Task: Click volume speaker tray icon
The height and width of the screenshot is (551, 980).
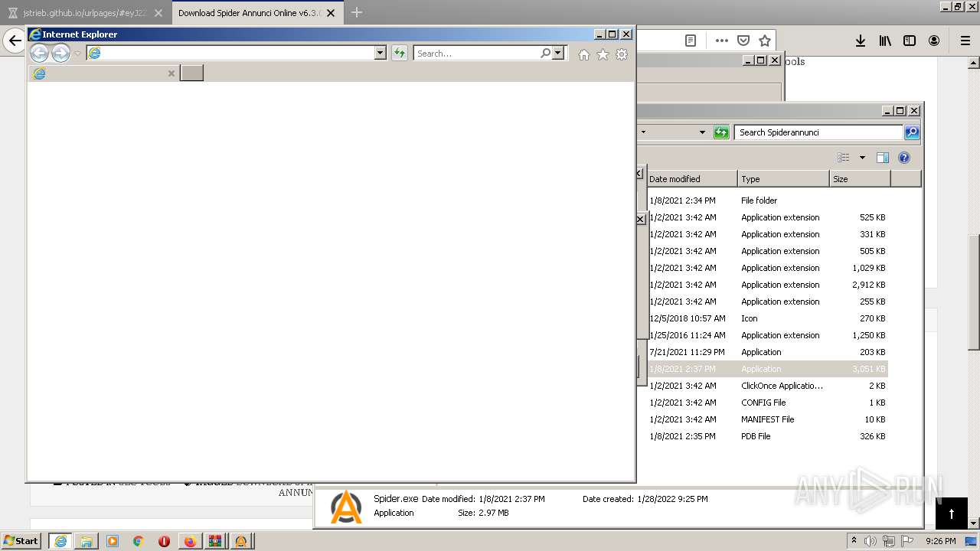Action: pos(871,541)
